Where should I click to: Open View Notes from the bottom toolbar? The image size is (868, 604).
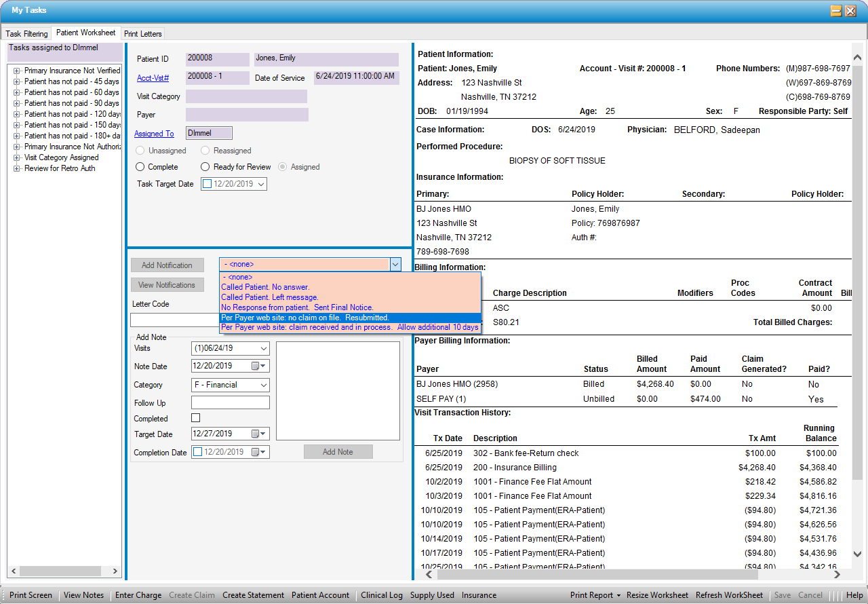83,595
